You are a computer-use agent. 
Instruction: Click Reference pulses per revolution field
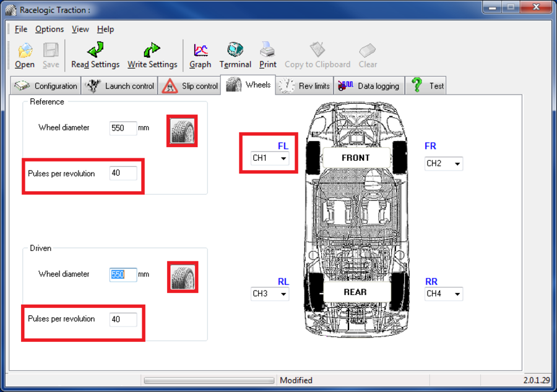point(123,173)
